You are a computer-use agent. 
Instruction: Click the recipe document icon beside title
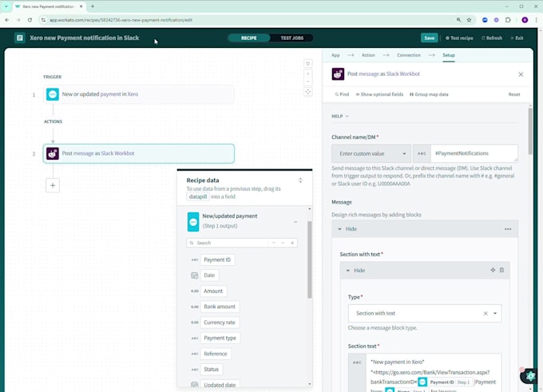click(x=20, y=38)
